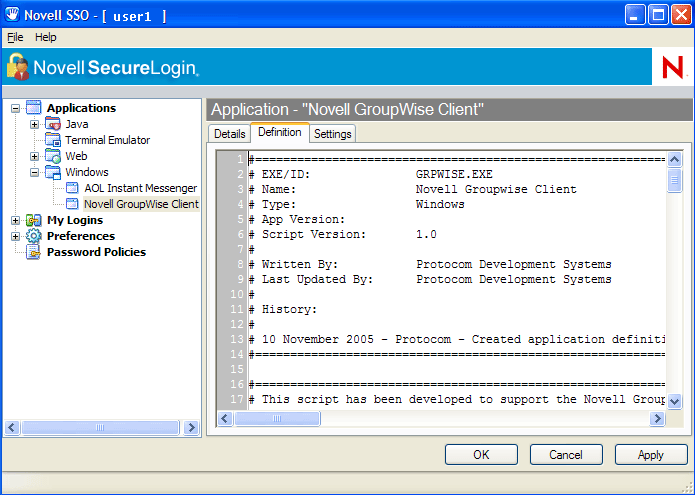Image resolution: width=695 pixels, height=495 pixels.
Task: Select the Preferences label
Action: click(81, 236)
